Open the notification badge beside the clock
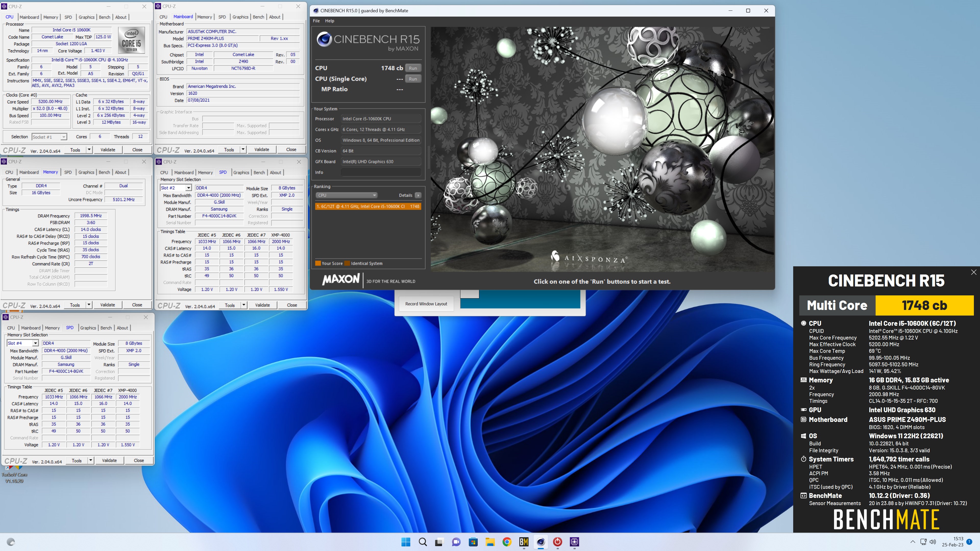980x551 pixels. pos(969,542)
